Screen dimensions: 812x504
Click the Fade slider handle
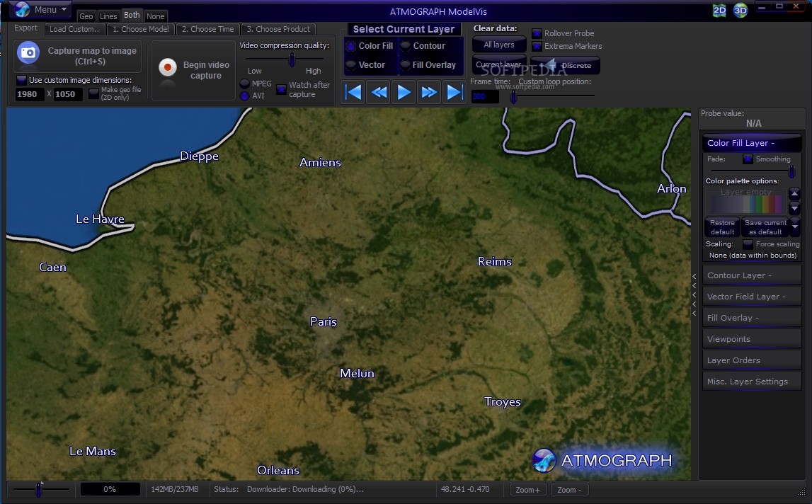791,171
